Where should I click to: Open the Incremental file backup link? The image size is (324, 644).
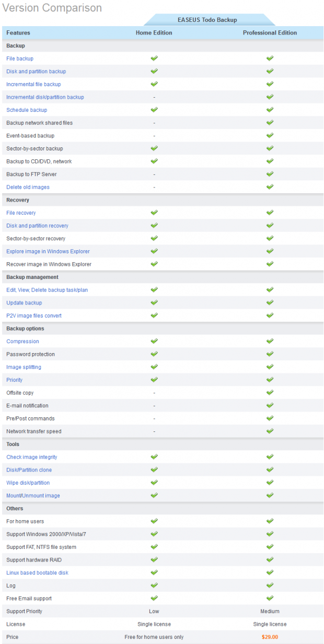pyautogui.click(x=33, y=84)
